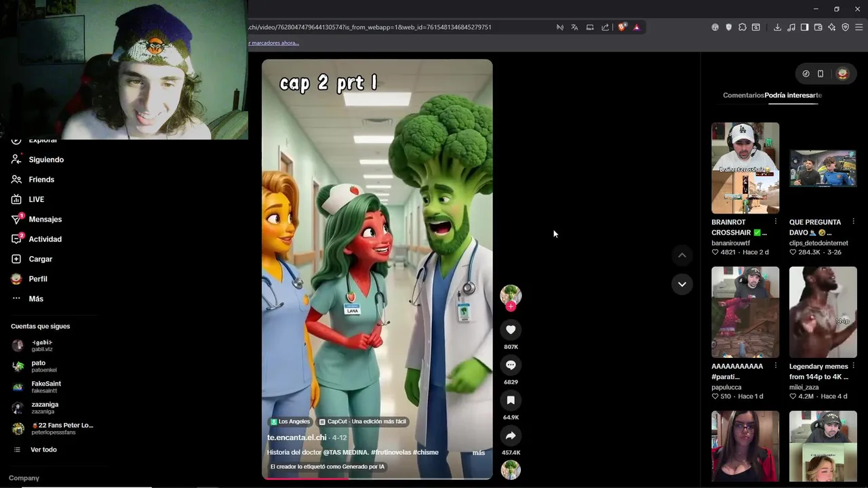Open the Brave VPN shield icon
The width and height of the screenshot is (868, 488).
tap(846, 27)
